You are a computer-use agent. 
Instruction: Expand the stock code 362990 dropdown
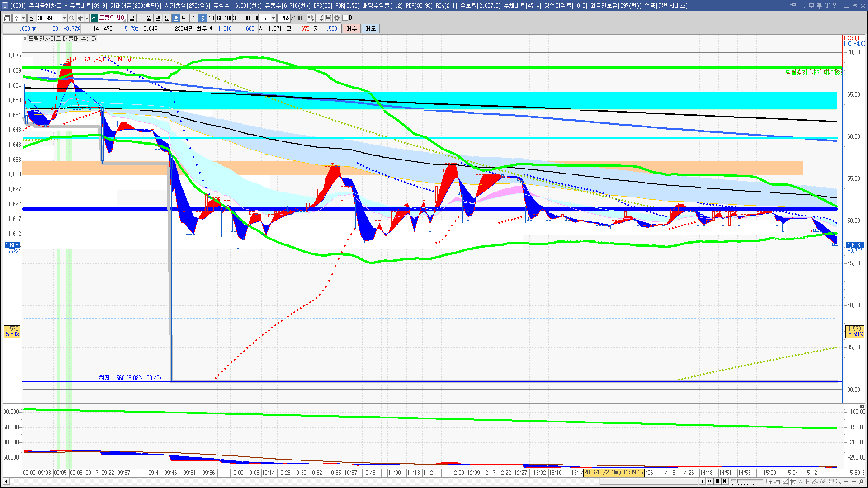coord(64,18)
